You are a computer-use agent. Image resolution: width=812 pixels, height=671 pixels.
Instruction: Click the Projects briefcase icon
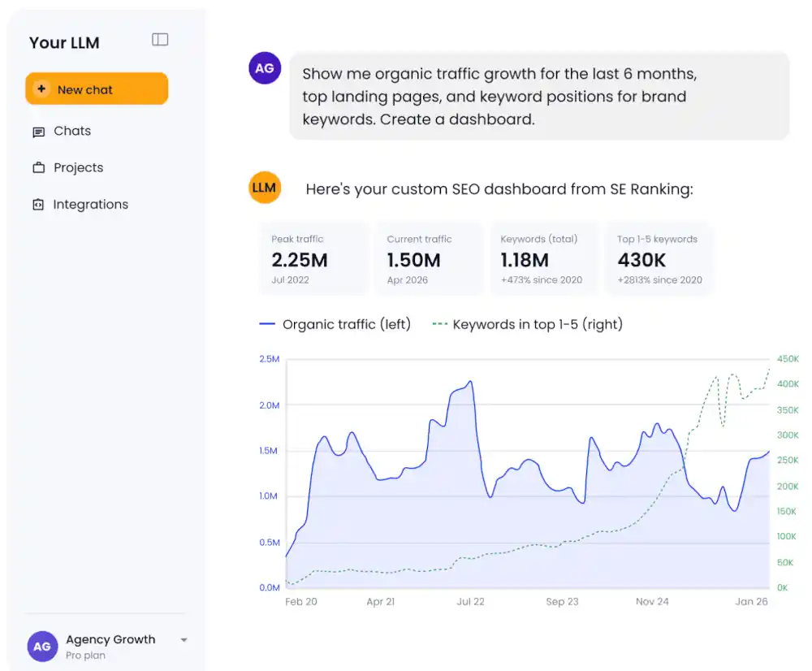click(x=38, y=168)
